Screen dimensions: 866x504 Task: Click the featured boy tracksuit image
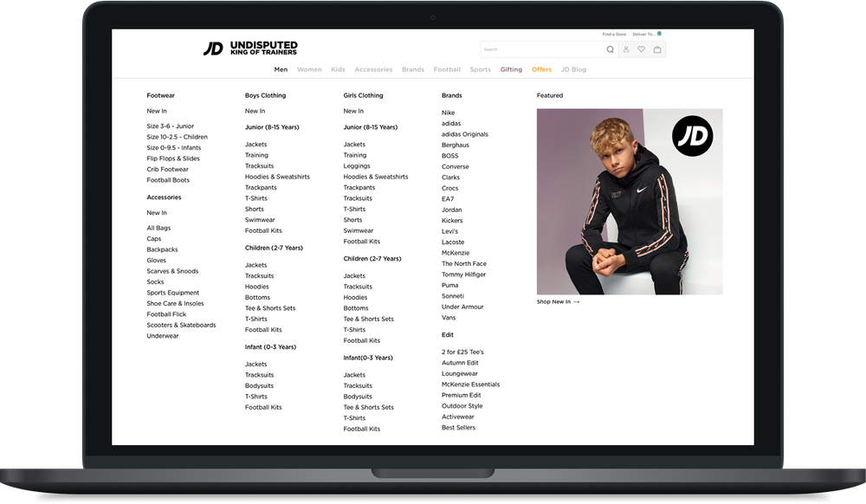click(630, 202)
